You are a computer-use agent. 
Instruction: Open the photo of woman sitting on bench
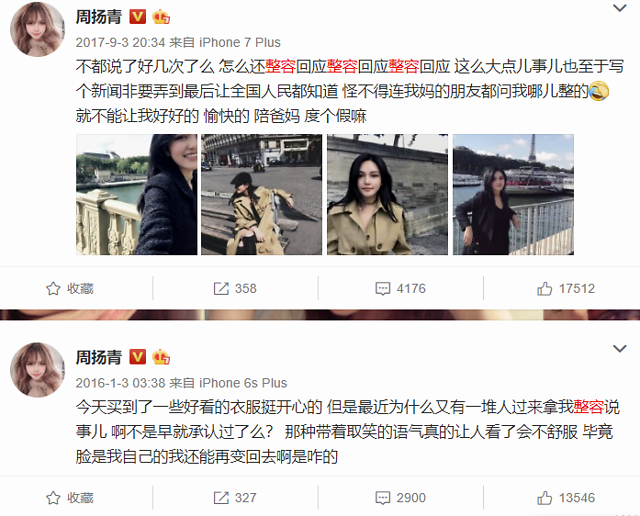coord(261,194)
